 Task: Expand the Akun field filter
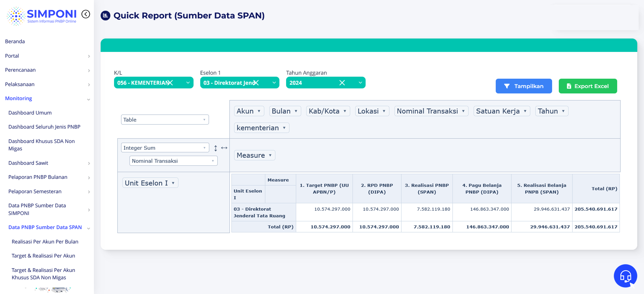tap(259, 111)
